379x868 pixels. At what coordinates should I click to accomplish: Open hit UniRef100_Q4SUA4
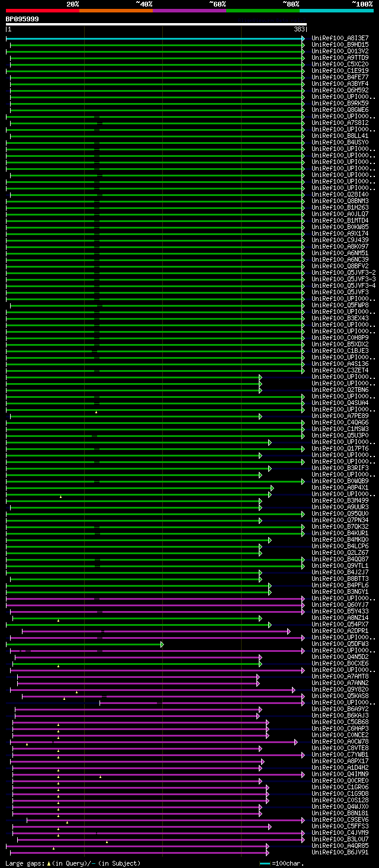340,403
